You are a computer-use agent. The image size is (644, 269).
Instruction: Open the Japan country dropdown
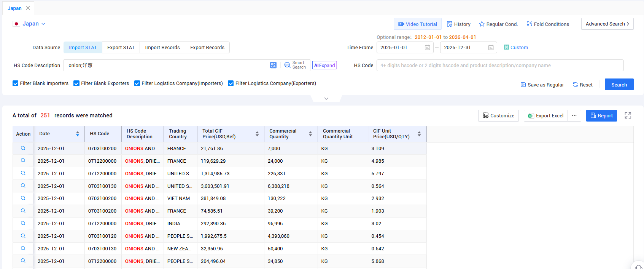[x=29, y=24]
